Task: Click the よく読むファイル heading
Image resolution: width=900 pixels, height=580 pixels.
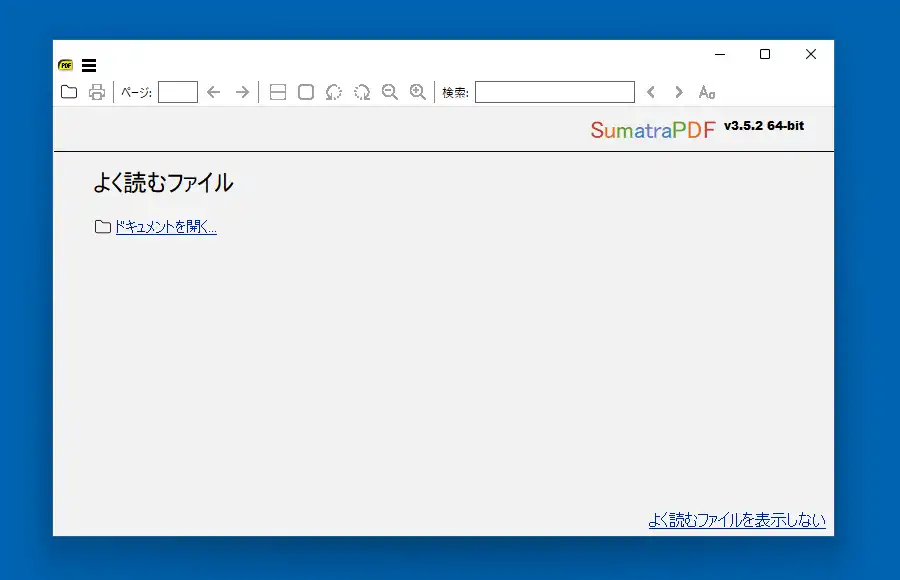Action: click(164, 183)
